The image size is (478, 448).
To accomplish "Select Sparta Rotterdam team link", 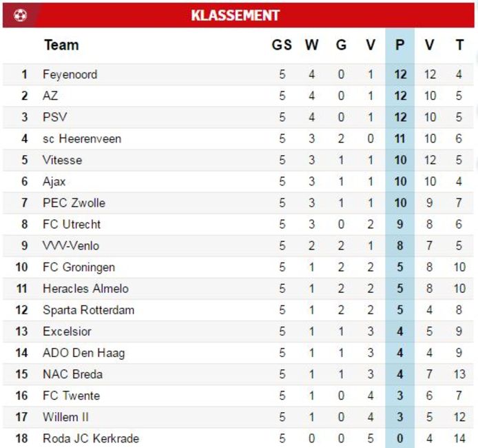I will [x=88, y=309].
